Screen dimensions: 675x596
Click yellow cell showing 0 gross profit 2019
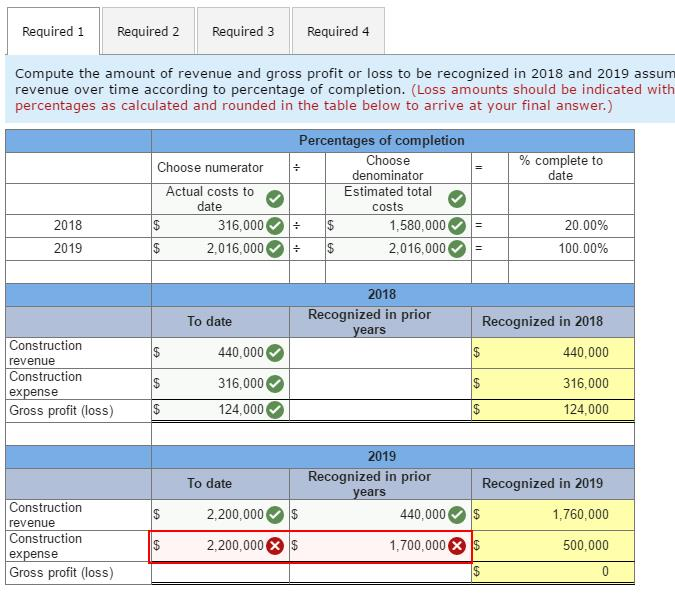click(553, 572)
